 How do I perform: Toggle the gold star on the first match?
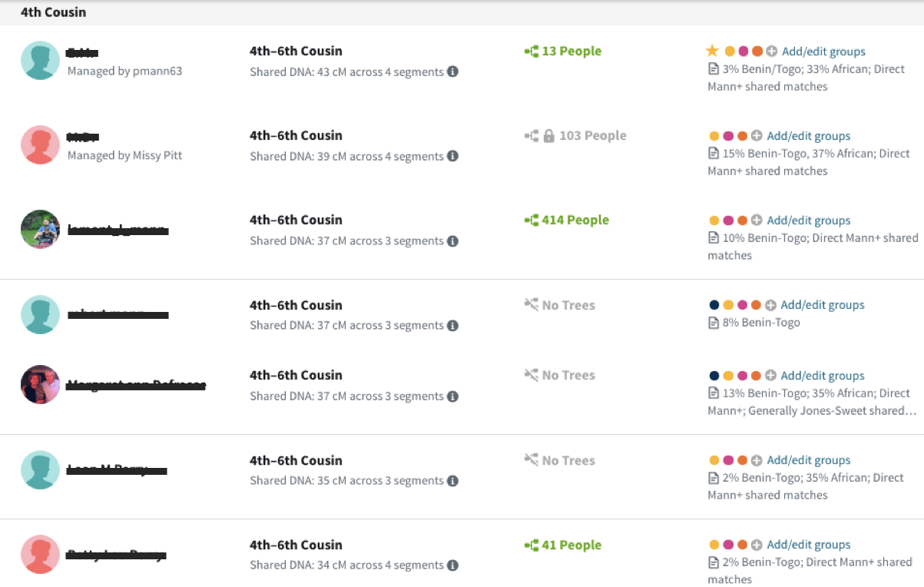point(712,51)
